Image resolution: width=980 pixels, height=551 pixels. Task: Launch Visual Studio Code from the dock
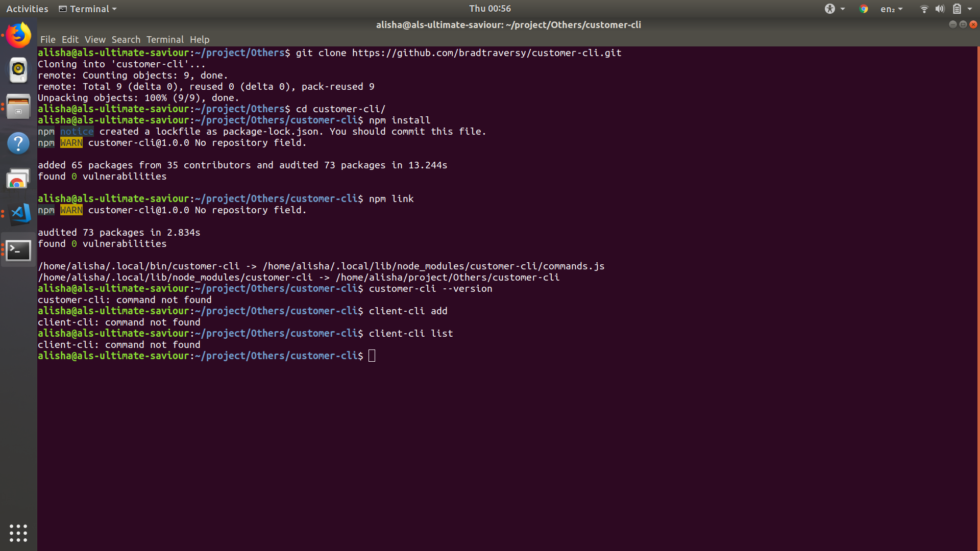(18, 214)
